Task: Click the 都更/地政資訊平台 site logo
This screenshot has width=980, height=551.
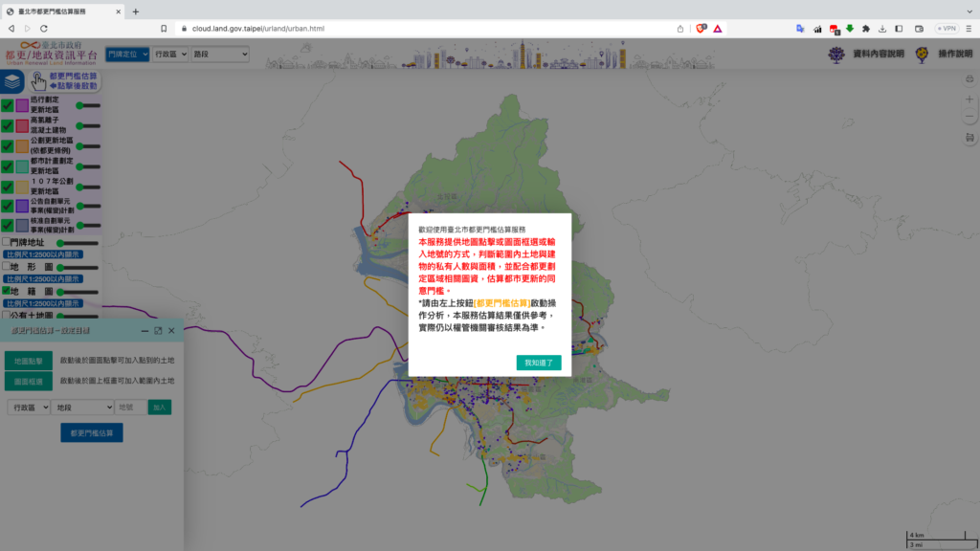Action: tap(52, 54)
